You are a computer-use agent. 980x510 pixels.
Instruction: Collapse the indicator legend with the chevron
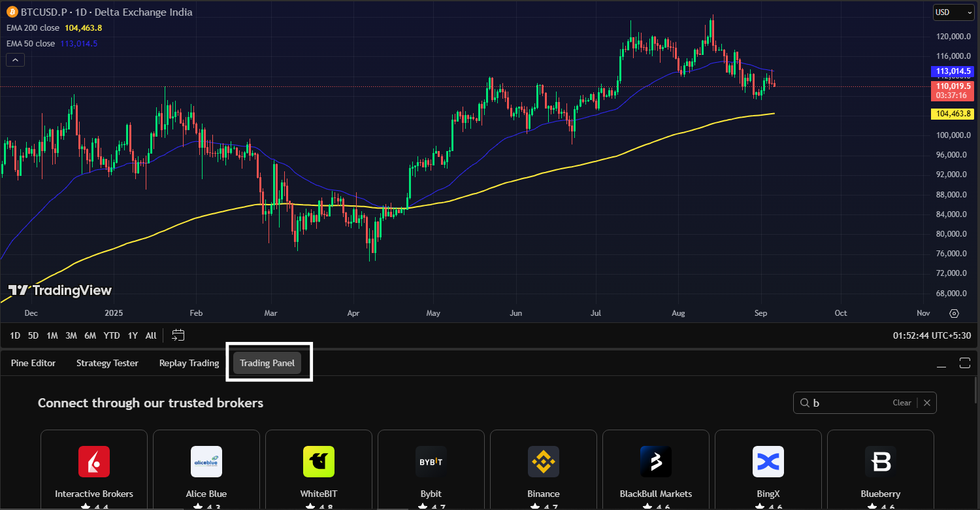[x=15, y=59]
